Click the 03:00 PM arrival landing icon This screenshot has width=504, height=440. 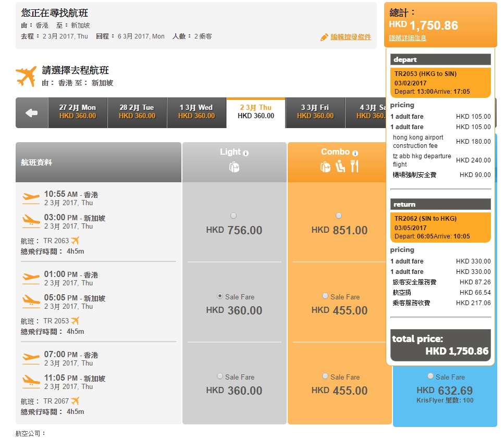[x=31, y=222]
